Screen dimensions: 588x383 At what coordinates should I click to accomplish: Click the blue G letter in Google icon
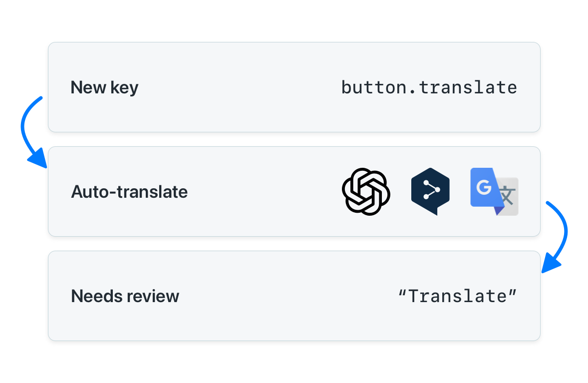coord(484,187)
